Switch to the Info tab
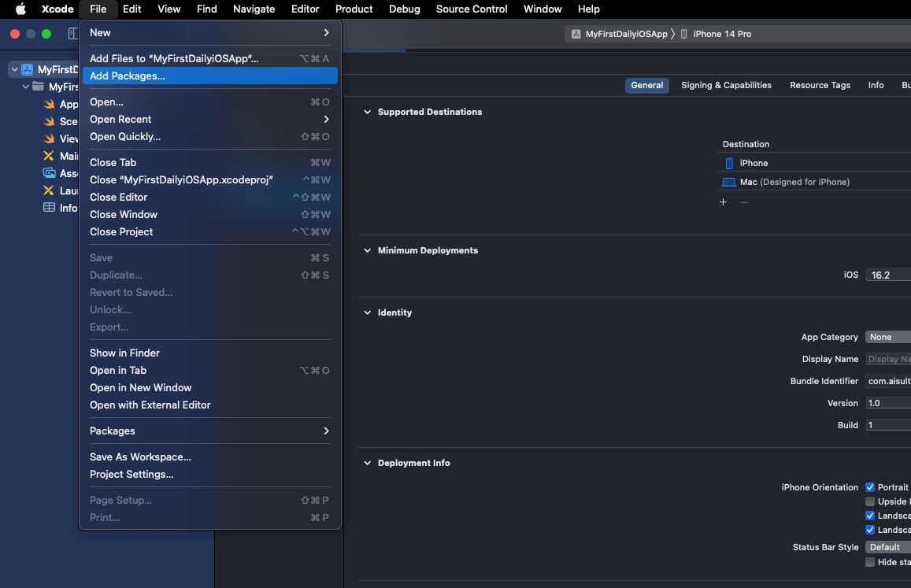Screen dimensions: 911x588 pos(876,86)
